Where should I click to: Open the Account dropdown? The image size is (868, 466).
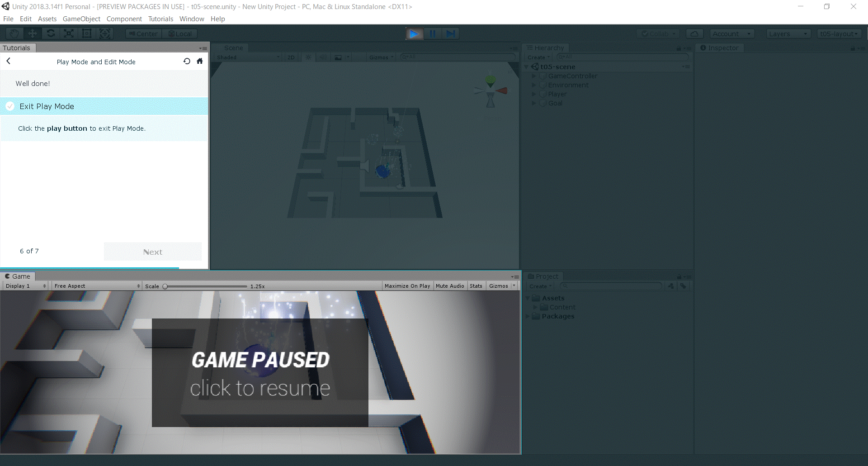(x=732, y=33)
